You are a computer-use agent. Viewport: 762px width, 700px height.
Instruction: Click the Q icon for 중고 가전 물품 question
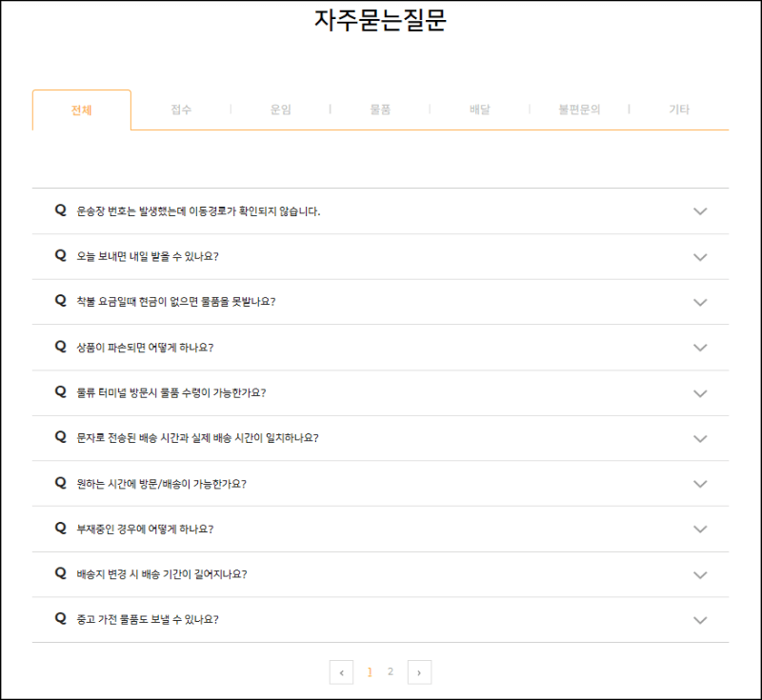[59, 620]
